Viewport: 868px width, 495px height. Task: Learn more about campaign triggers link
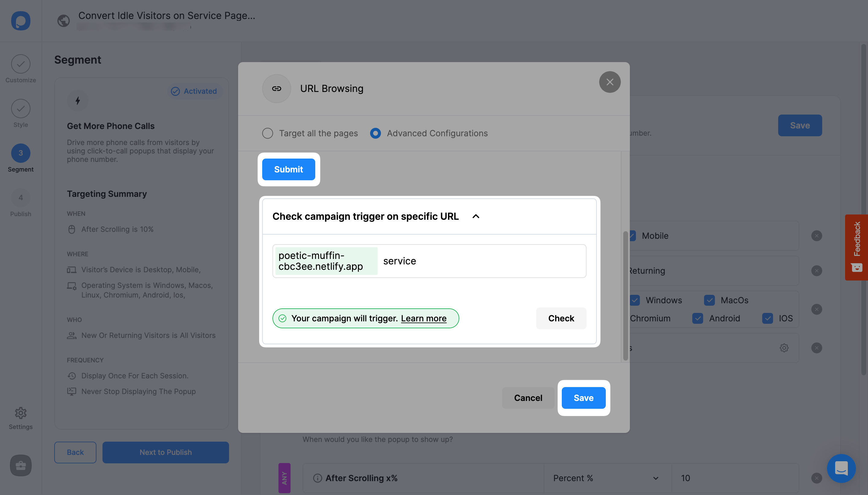pyautogui.click(x=423, y=318)
